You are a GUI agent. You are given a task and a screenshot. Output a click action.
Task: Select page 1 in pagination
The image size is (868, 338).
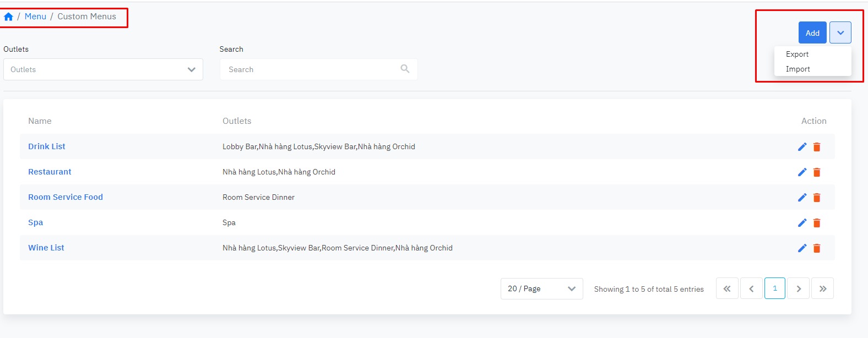(x=774, y=288)
